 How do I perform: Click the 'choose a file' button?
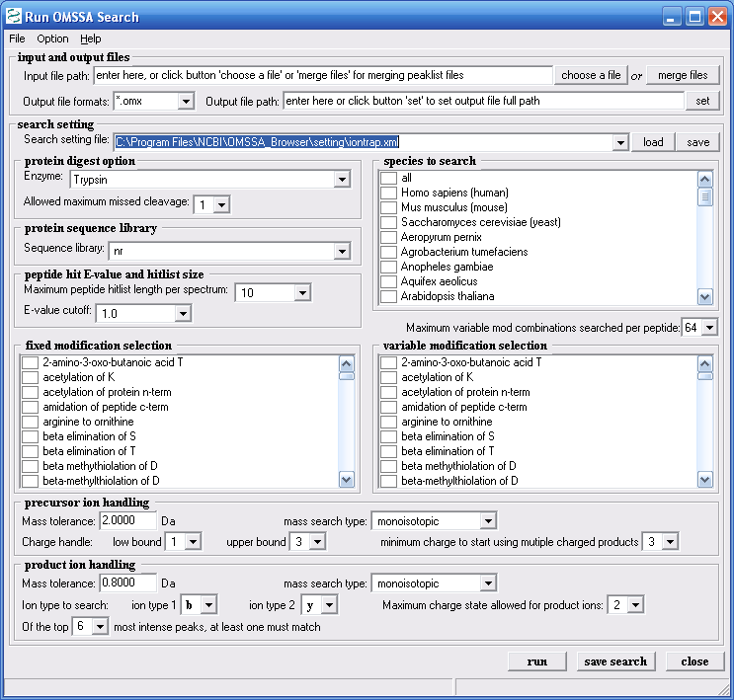pyautogui.click(x=591, y=75)
